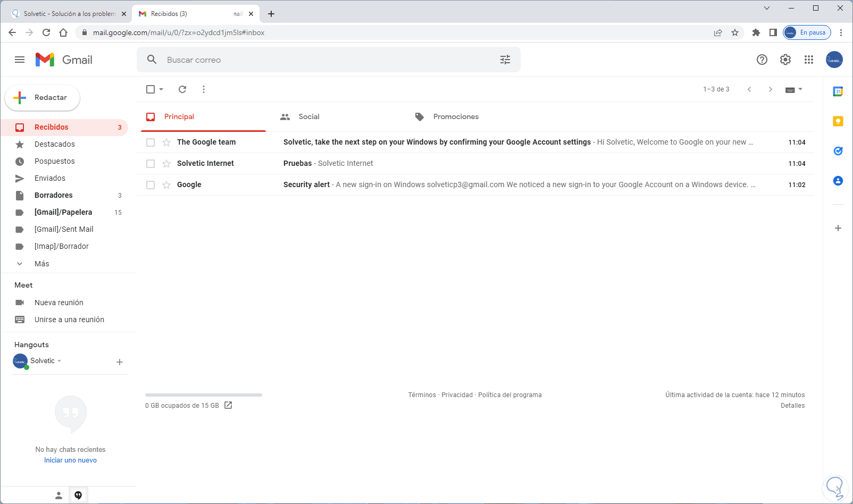
Task: Start a new Hangouts conversation plus icon
Action: [120, 362]
